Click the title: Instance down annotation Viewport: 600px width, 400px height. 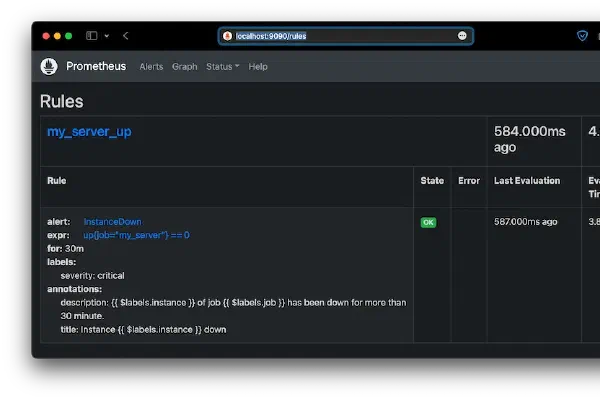tap(143, 330)
